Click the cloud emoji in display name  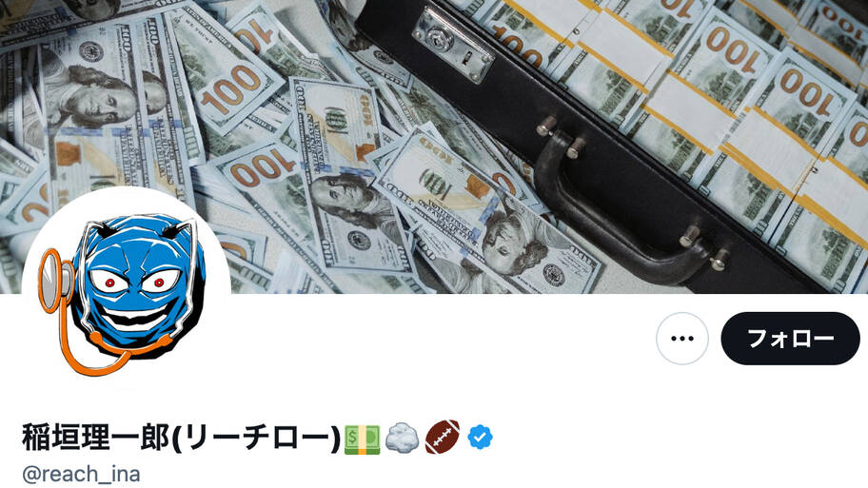pyautogui.click(x=403, y=438)
